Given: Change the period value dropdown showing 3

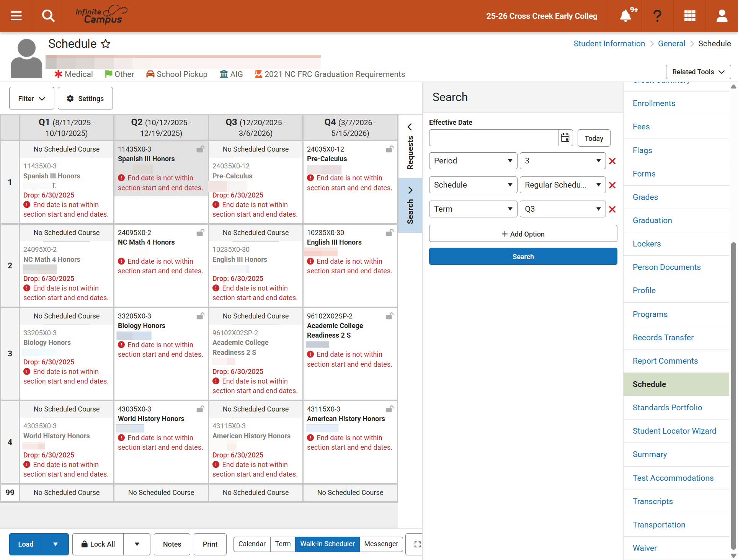Looking at the screenshot, I should coord(563,161).
